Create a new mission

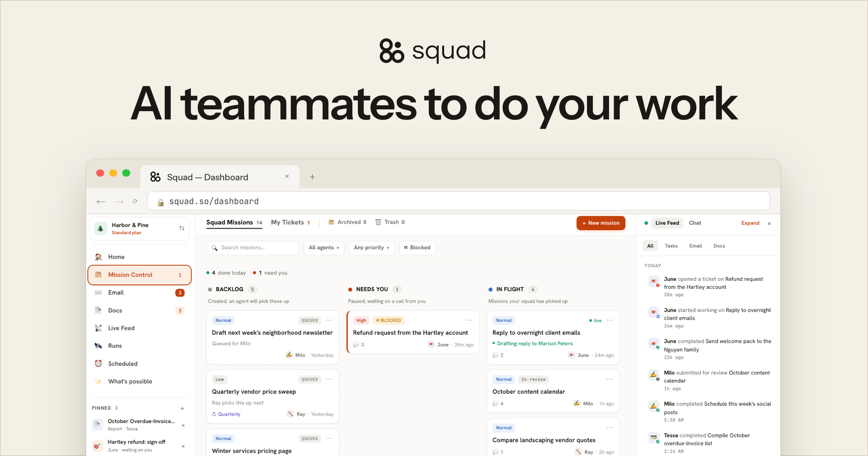coord(601,223)
